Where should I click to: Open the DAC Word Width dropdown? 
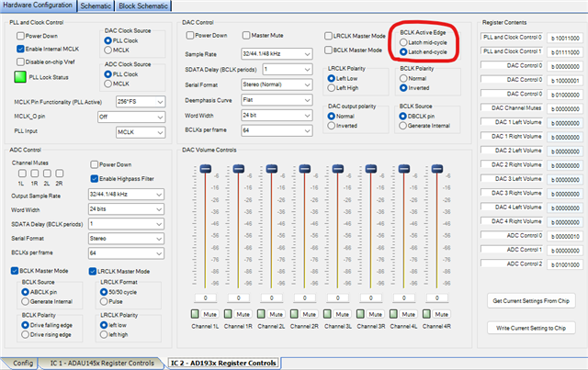click(277, 116)
